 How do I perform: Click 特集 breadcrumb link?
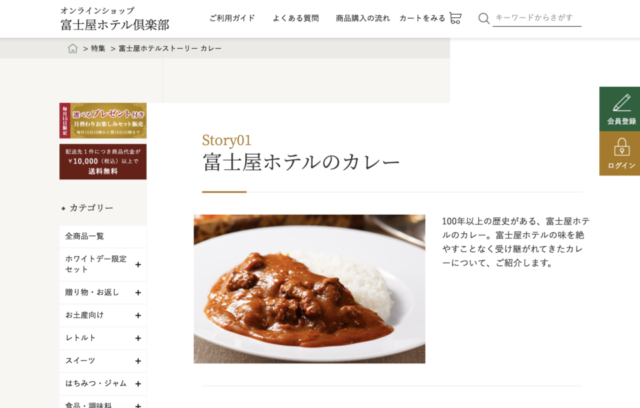98,49
